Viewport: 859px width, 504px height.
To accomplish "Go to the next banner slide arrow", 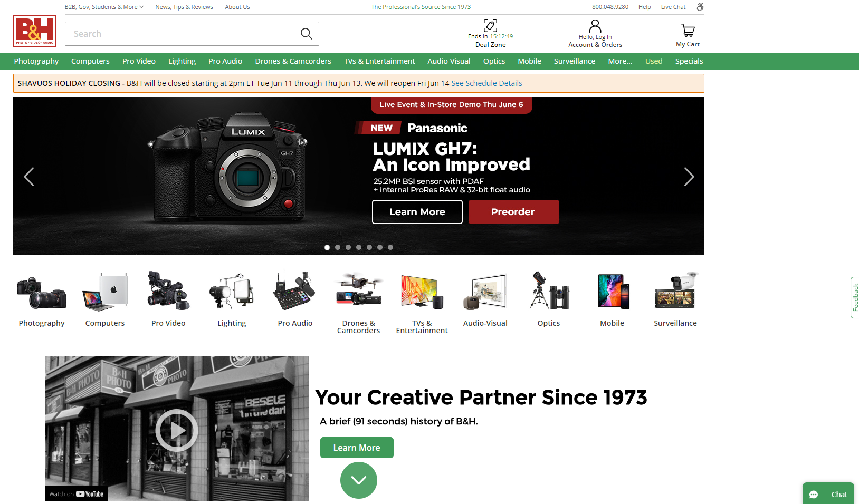I will click(x=689, y=177).
